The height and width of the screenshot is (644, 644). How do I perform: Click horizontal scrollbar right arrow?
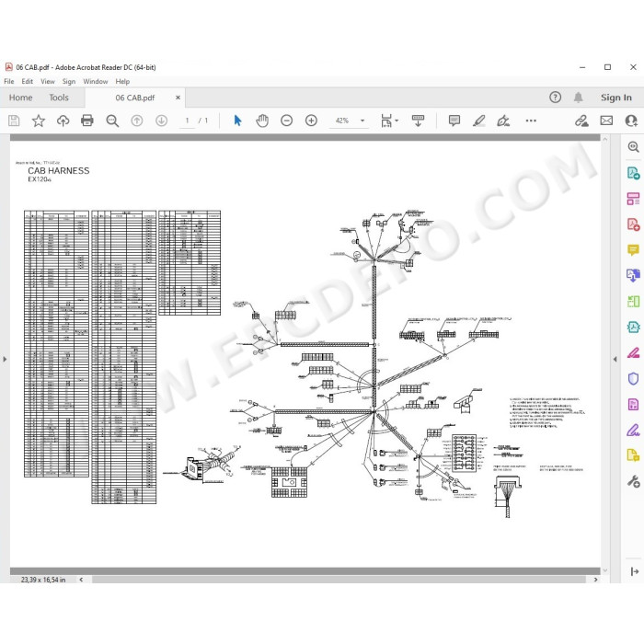pyautogui.click(x=595, y=580)
